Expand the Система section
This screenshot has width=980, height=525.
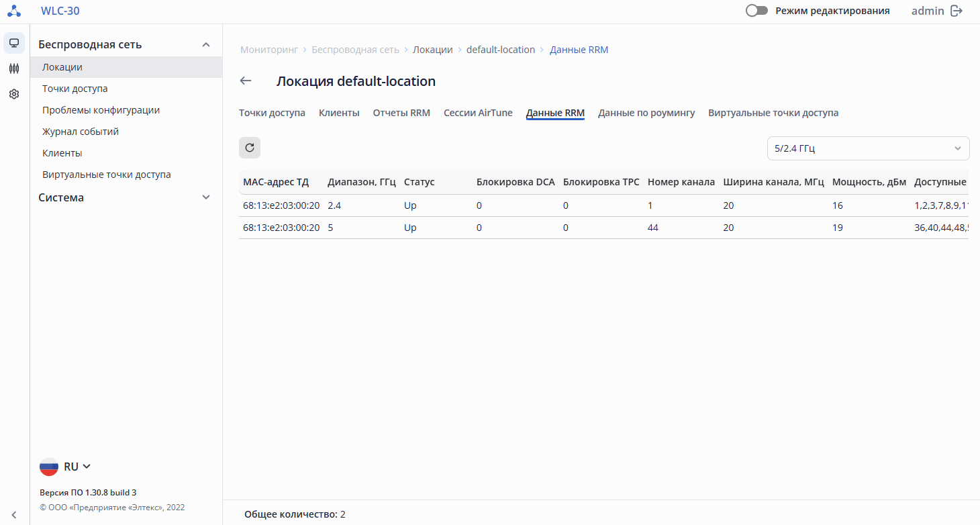(206, 197)
